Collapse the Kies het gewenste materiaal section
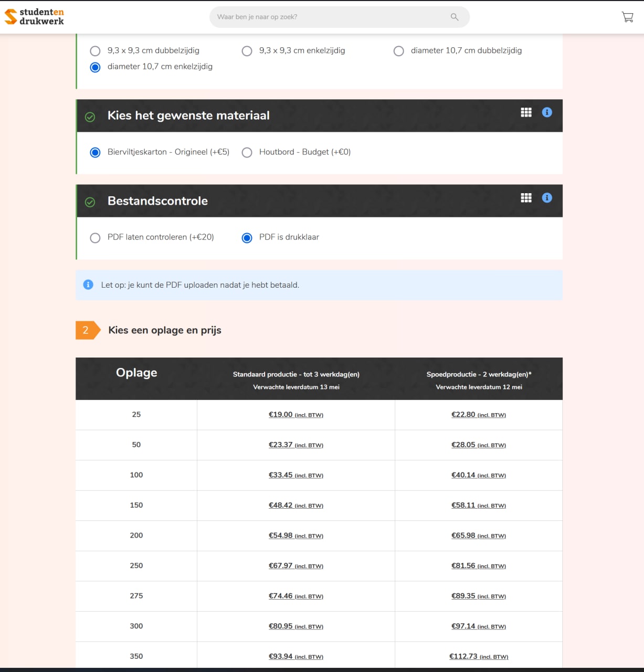Screen dimensions: 644x672 (188, 115)
